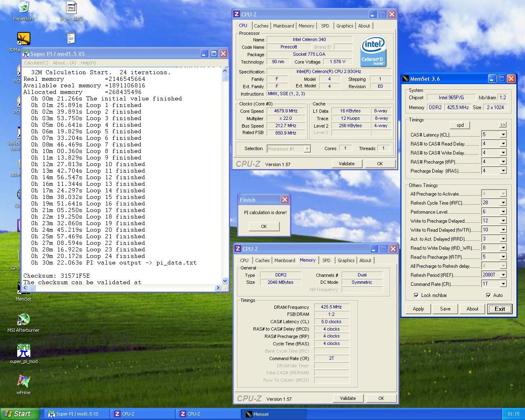
Task: Switch to Graphics tab in top CPU-Z
Action: point(345,26)
